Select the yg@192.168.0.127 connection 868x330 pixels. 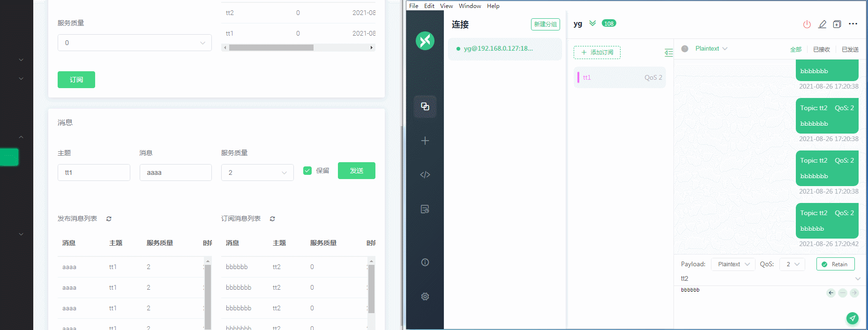coord(505,49)
